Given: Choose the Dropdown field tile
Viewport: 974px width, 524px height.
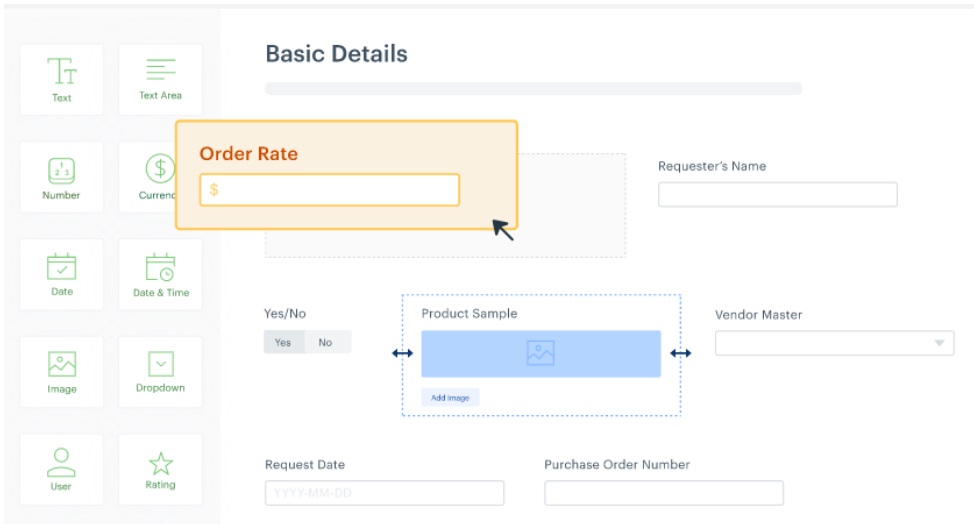Looking at the screenshot, I should 160,372.
